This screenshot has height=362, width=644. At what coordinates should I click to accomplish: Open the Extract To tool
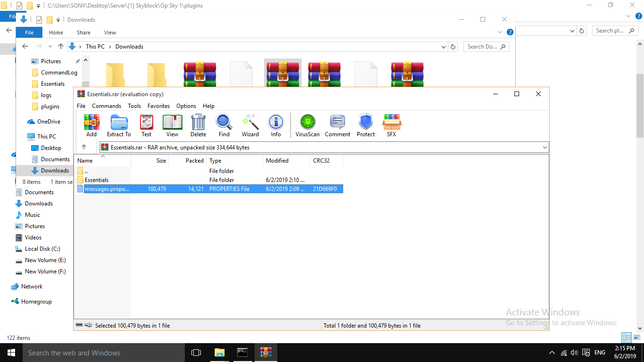[x=119, y=125]
